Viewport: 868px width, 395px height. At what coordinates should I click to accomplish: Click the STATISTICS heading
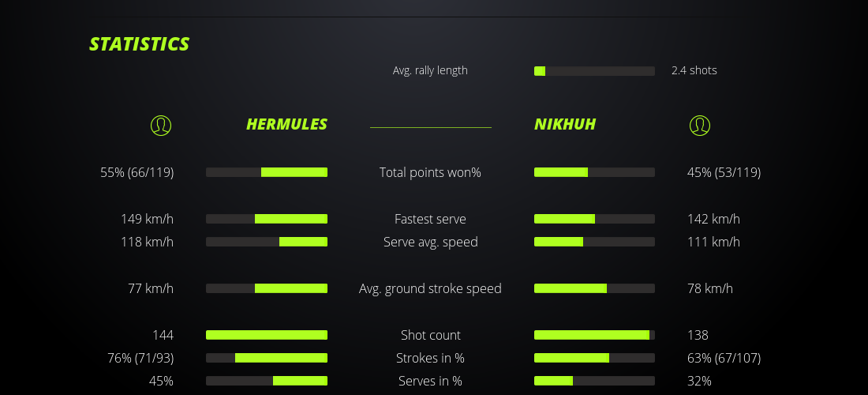[139, 44]
